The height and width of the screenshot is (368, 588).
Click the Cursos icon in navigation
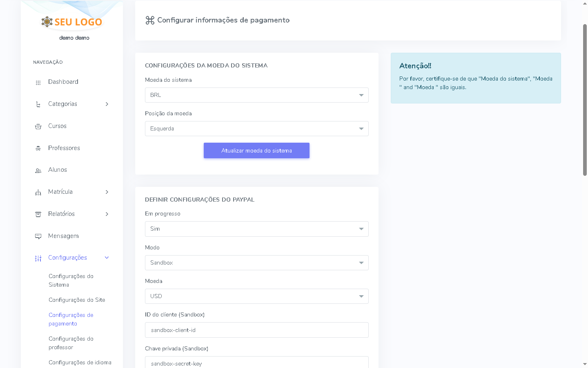click(x=38, y=126)
